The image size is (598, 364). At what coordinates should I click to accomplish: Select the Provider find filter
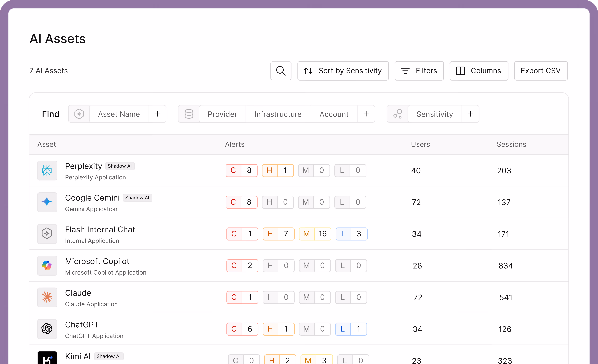tap(222, 114)
